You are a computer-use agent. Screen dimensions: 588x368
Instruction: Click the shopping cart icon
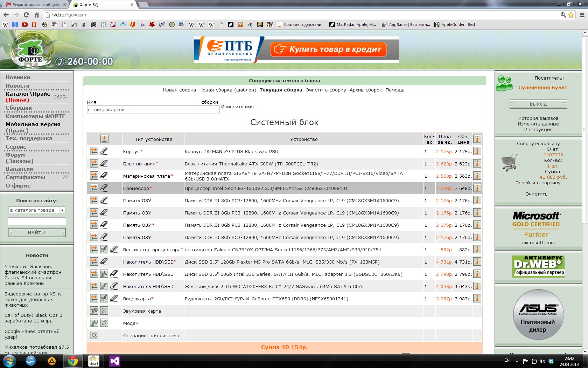click(x=510, y=162)
